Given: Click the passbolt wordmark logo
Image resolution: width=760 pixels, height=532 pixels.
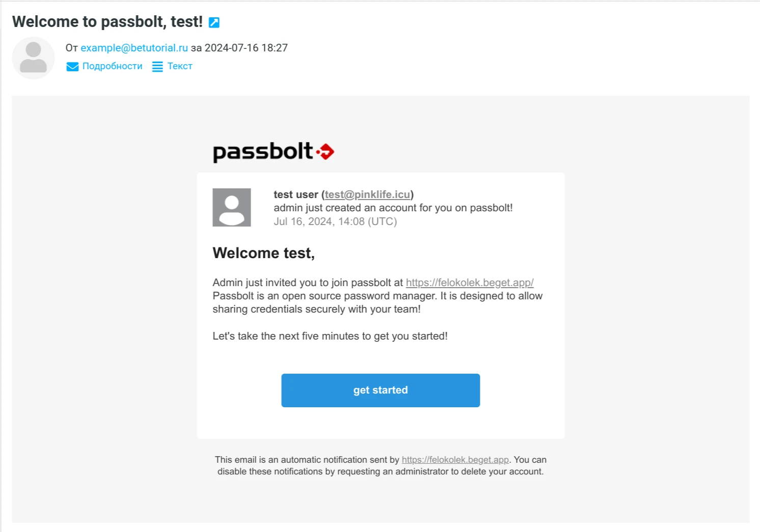Looking at the screenshot, I should tap(263, 152).
